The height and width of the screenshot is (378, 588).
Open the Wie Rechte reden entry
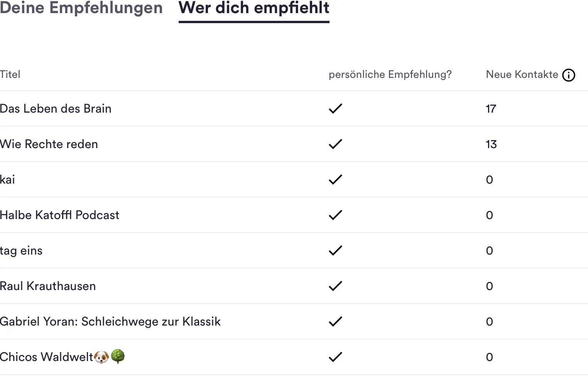[49, 144]
